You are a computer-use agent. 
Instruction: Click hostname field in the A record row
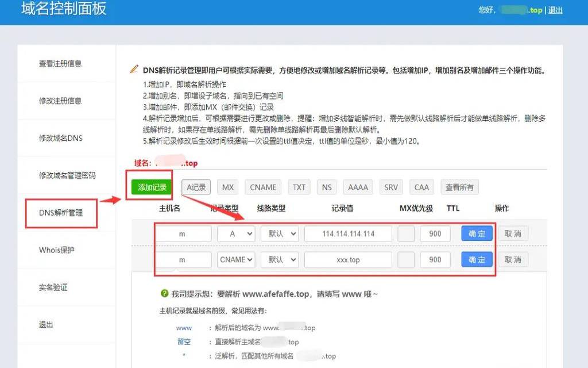[x=183, y=233]
